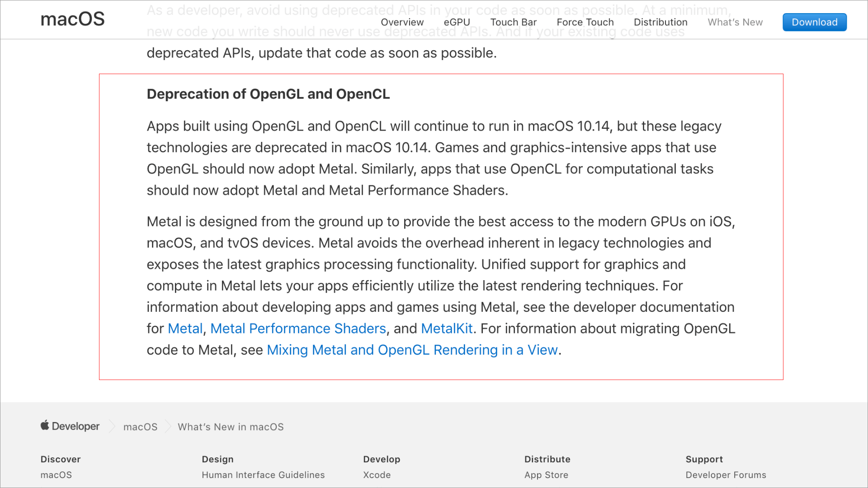This screenshot has height=488, width=868.
Task: Open the App Store footer link
Action: coord(546,475)
